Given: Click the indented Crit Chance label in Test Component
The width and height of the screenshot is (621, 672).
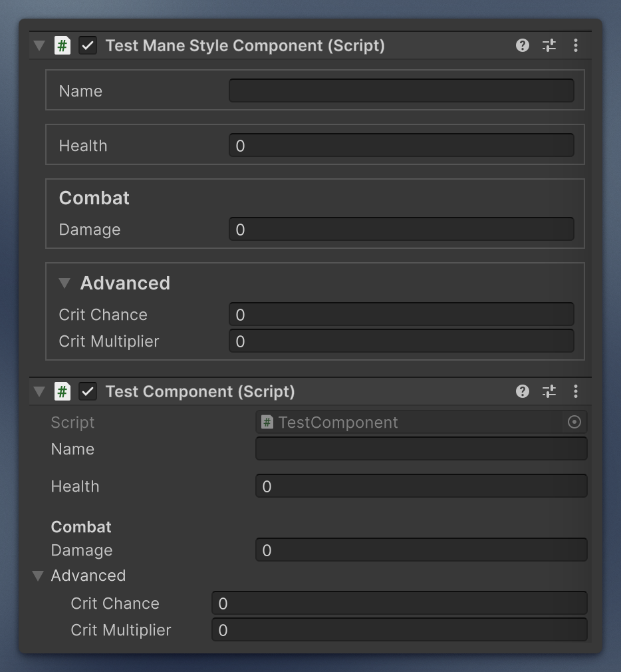Looking at the screenshot, I should [x=115, y=603].
